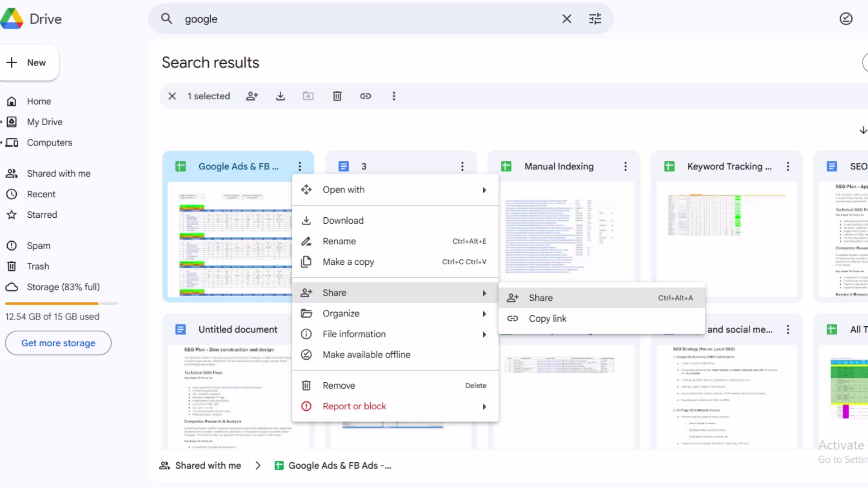Open the Trash folder
Screen dimensions: 868x488
click(x=38, y=267)
